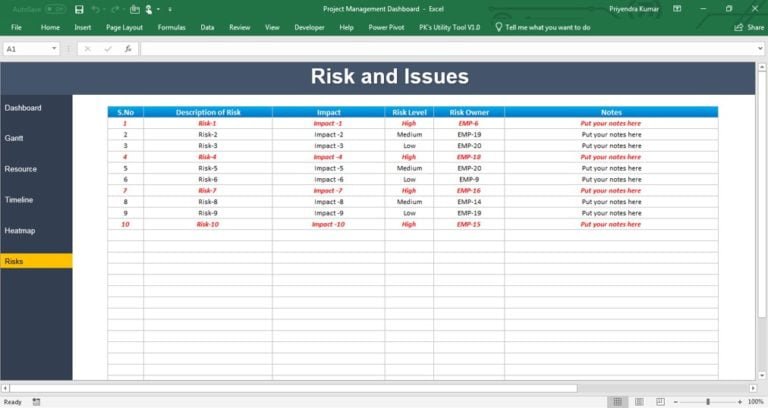Open the Power Pivot tab

(386, 27)
